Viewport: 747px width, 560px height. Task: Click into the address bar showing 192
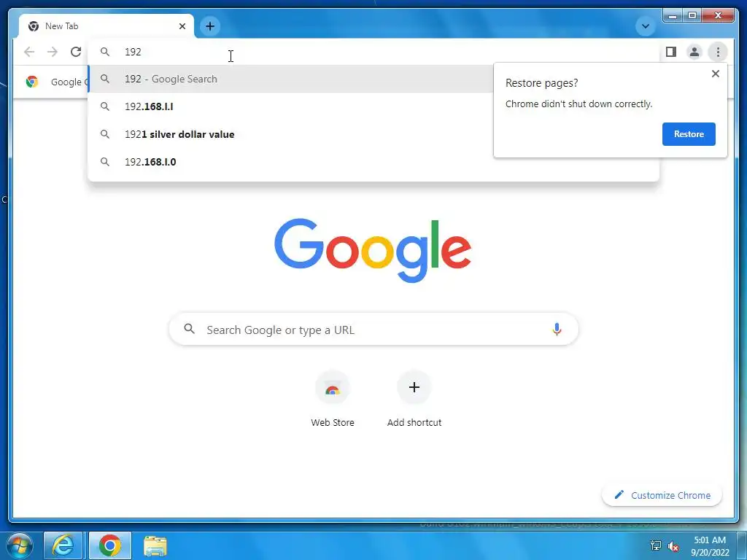(x=373, y=52)
